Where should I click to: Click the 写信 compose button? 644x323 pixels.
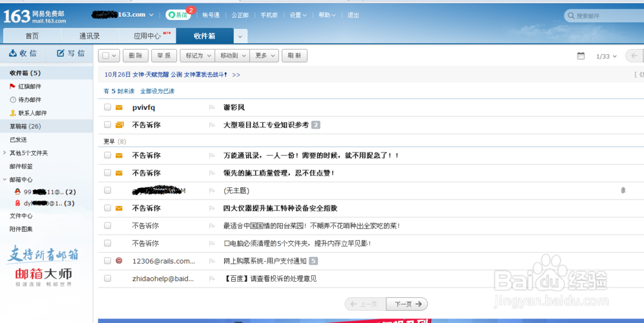coord(71,53)
